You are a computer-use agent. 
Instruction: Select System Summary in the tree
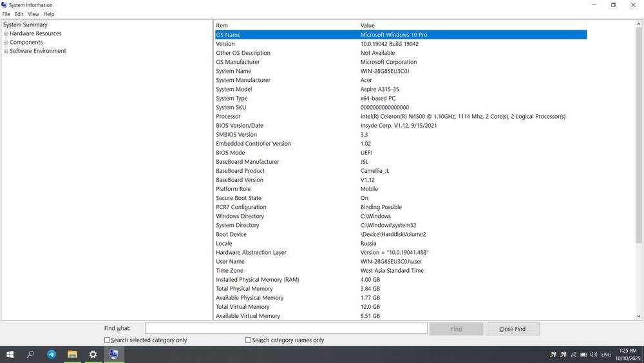pyautogui.click(x=26, y=25)
